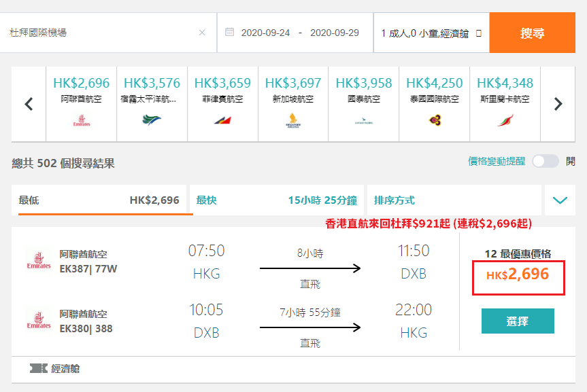Viewport: 587px width, 392px height.
Task: Click Emirates logo on EK387 flight
Action: 39,260
